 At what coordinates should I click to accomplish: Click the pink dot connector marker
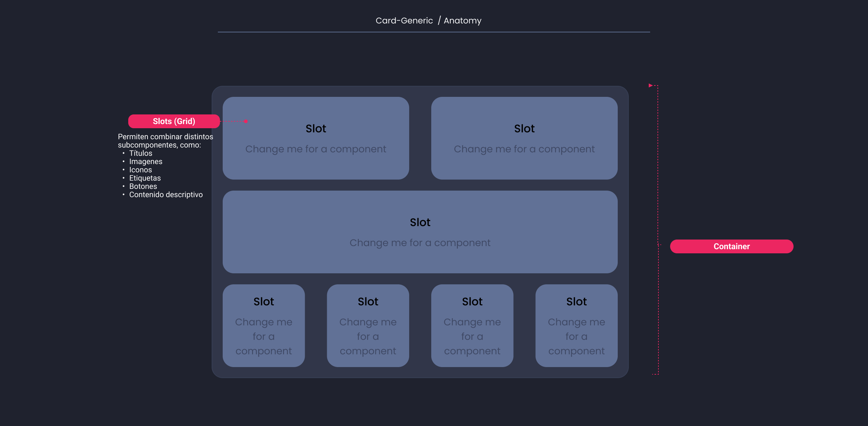[246, 121]
